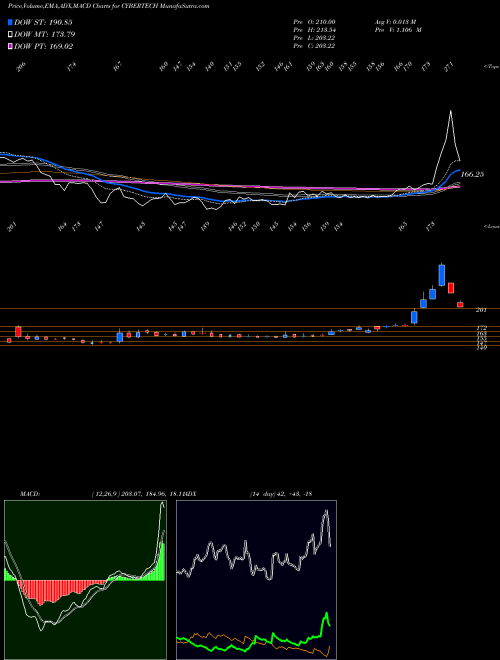Image resolution: width=500 pixels, height=660 pixels.
Task: Click the white DOW MT legend swatch
Action: (x=10, y=35)
